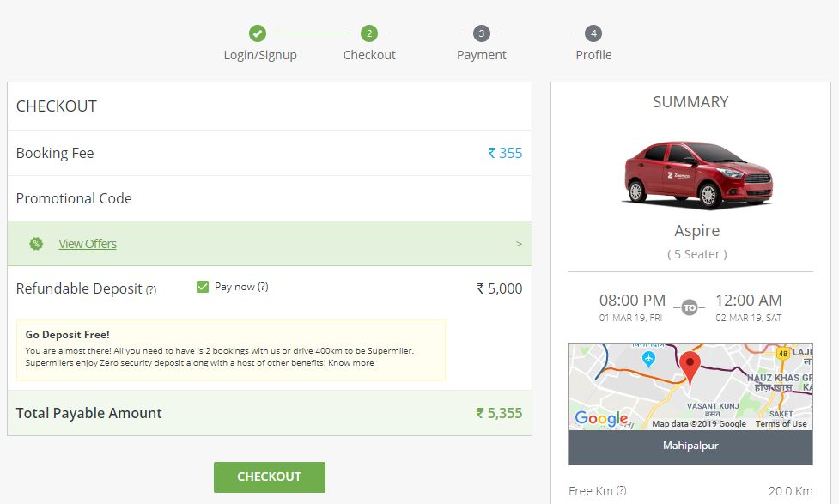839x504 pixels.
Task: Open the Refundable Deposit help question mark
Action: pyautogui.click(x=149, y=290)
